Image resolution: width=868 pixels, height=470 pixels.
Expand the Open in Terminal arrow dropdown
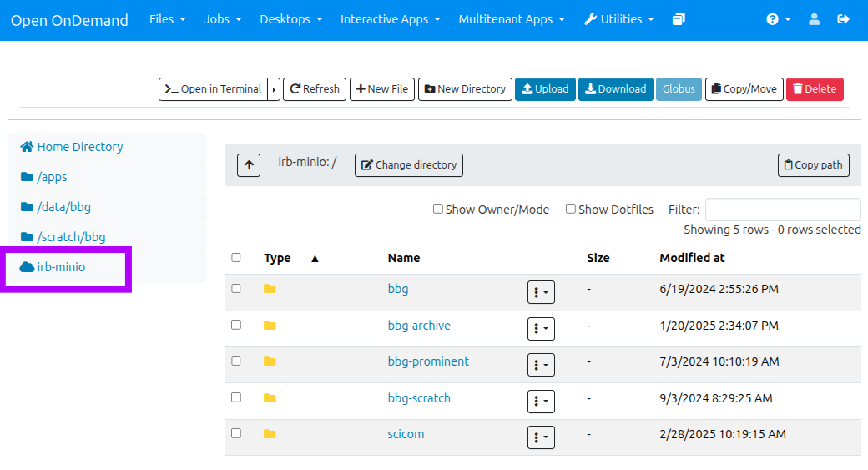(274, 89)
